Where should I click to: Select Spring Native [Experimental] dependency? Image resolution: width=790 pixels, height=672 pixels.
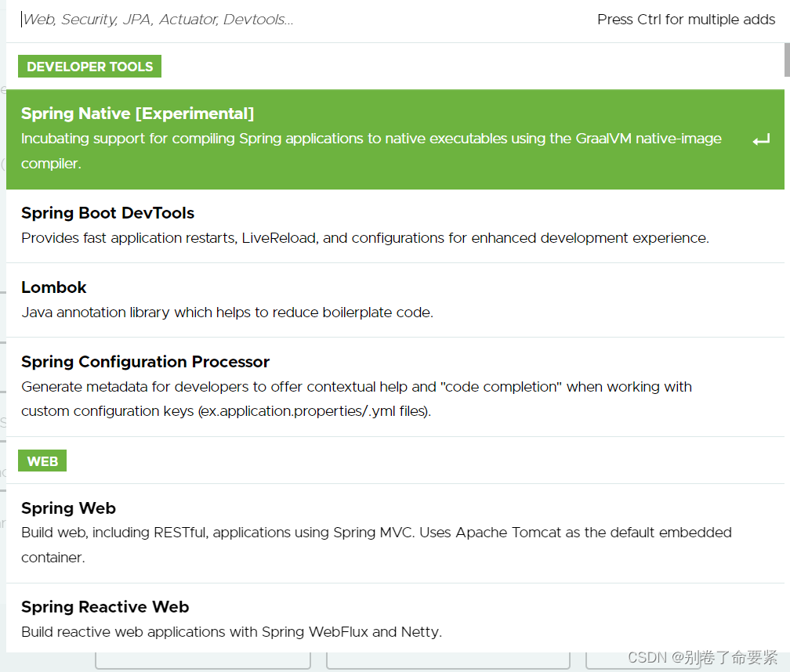[395, 139]
